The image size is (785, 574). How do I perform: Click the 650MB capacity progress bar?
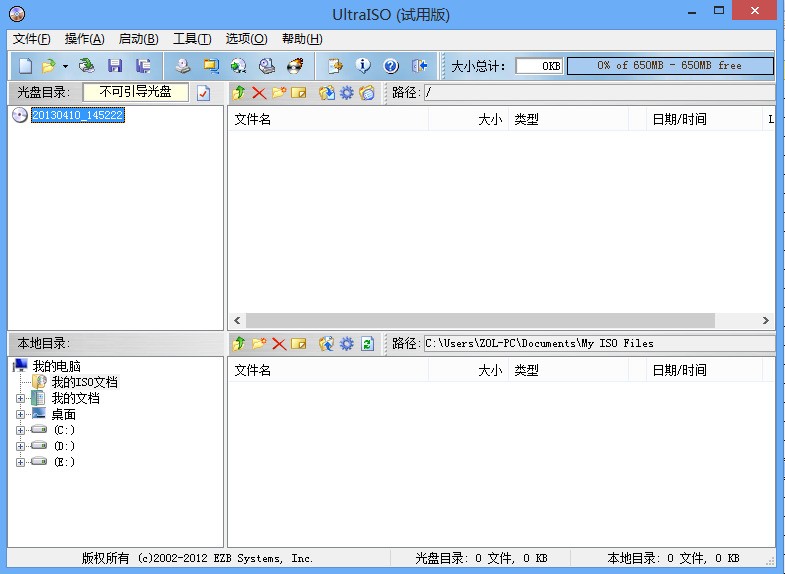669,66
